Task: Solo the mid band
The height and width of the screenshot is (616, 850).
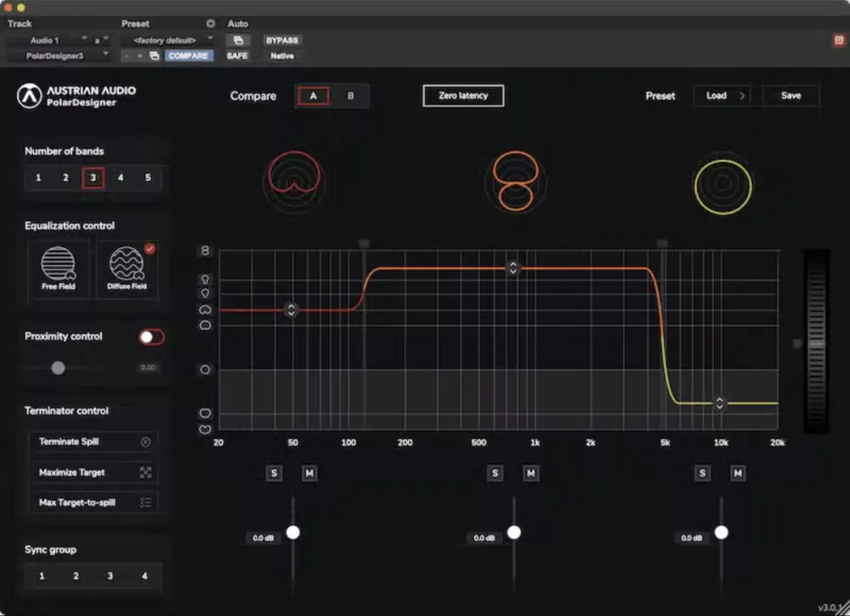Action: coord(495,473)
